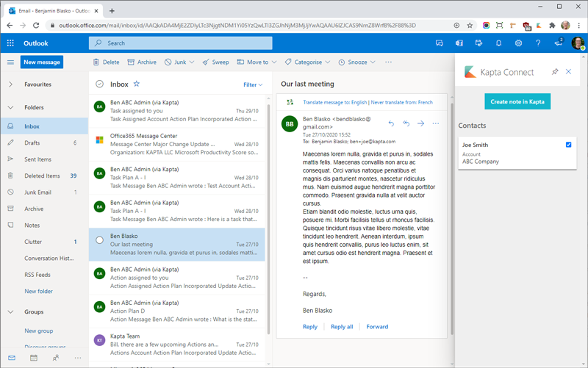Click the Forward arrow icon in message header
588x368 pixels.
(x=420, y=123)
